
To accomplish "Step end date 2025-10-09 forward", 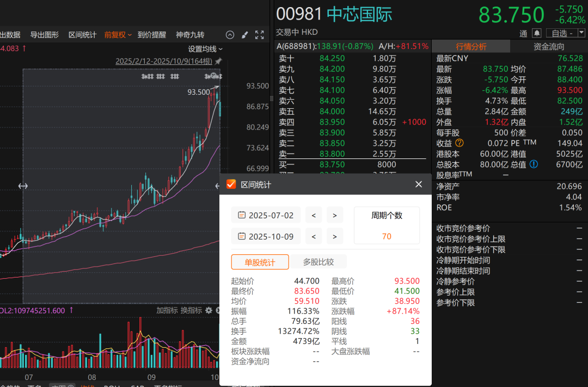I will (334, 237).
